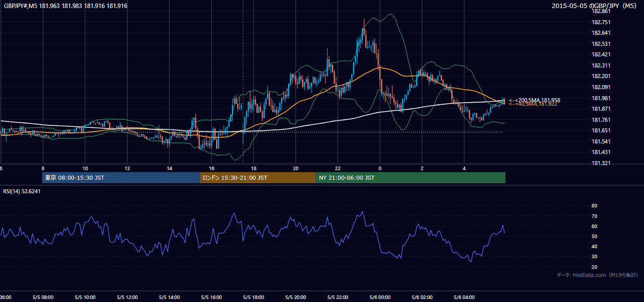Click price axis value 182.421
This screenshot has height=302, width=644.
click(x=601, y=54)
